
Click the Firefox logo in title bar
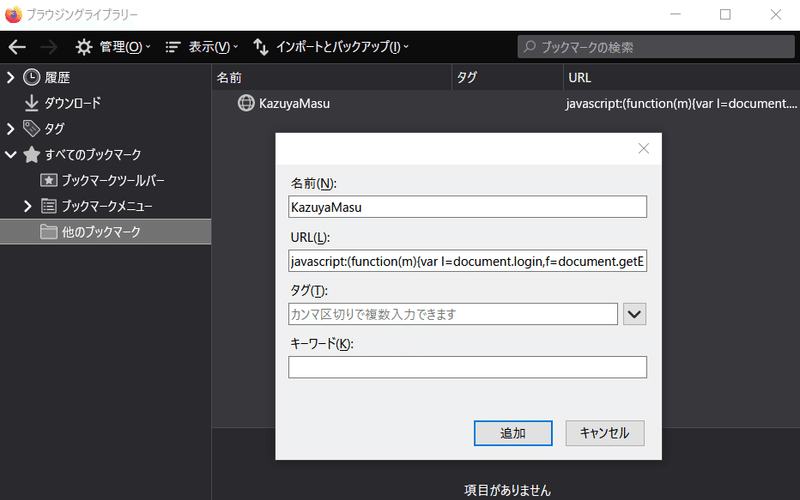click(x=13, y=14)
